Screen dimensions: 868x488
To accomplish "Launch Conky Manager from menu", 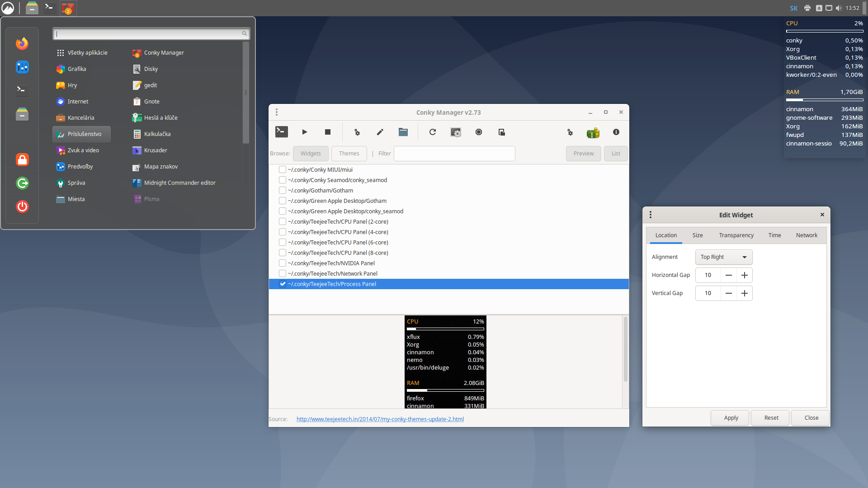I will (x=158, y=53).
